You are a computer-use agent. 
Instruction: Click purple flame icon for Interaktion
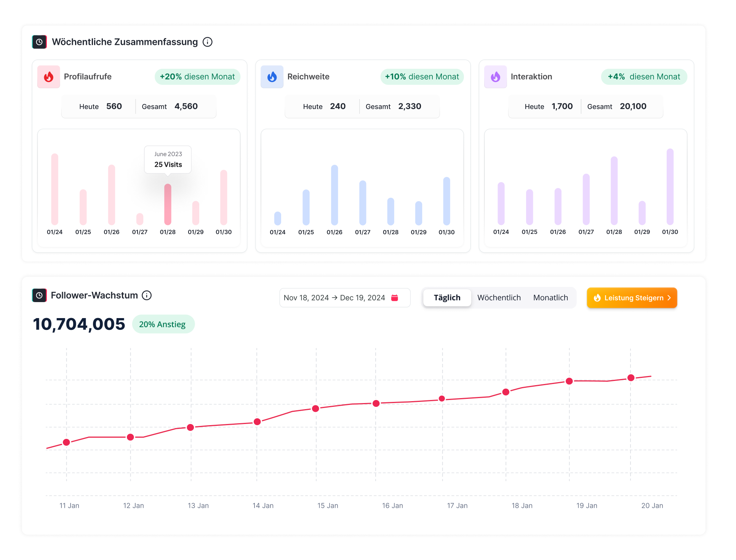(495, 77)
